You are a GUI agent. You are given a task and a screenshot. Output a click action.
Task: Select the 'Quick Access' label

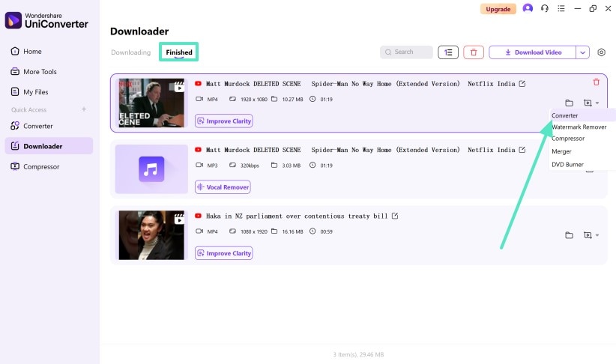28,109
